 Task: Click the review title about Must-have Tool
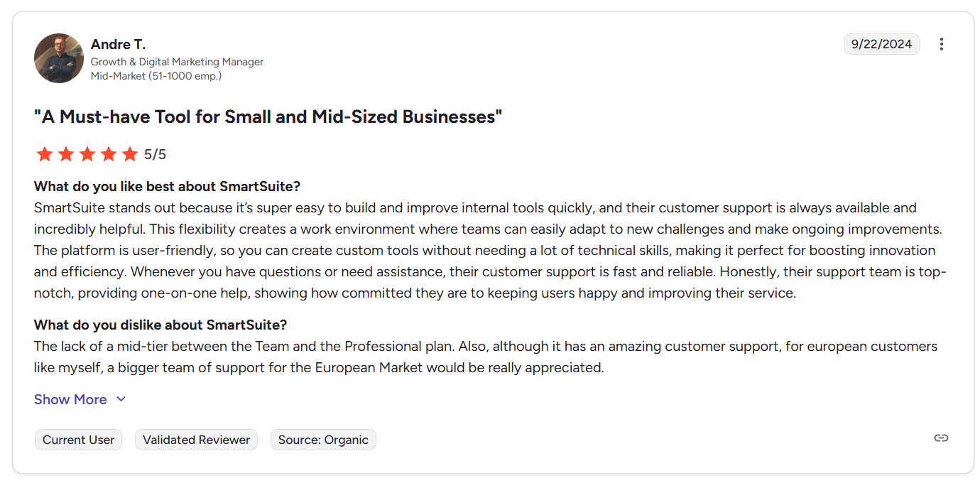[x=268, y=116]
